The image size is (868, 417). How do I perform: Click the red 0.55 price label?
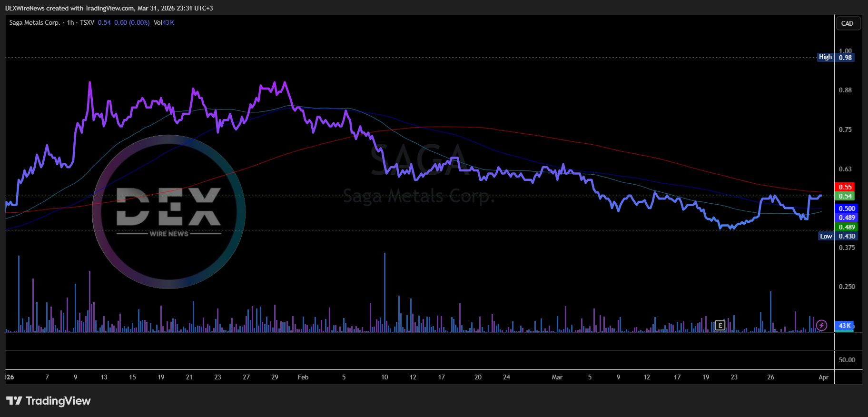pyautogui.click(x=845, y=187)
